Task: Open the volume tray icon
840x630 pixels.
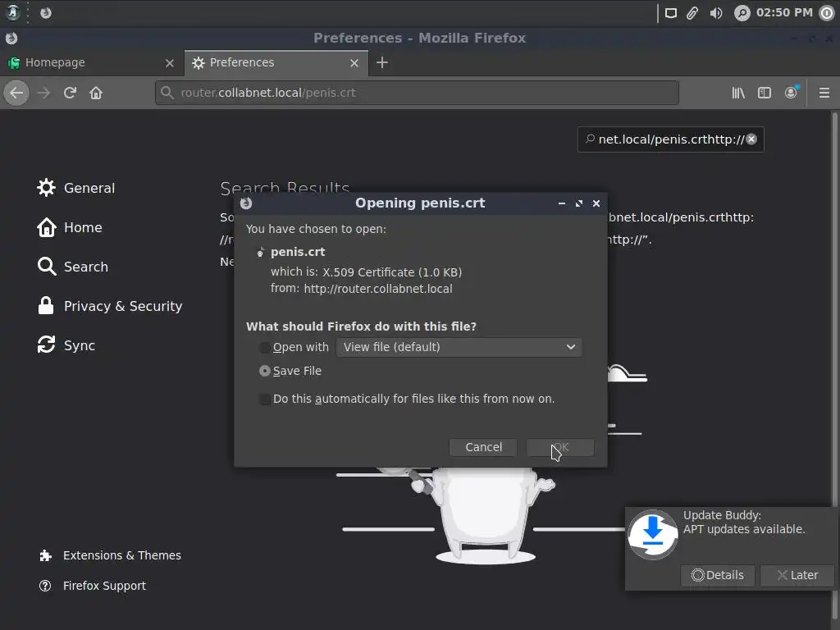Action: coord(716,13)
